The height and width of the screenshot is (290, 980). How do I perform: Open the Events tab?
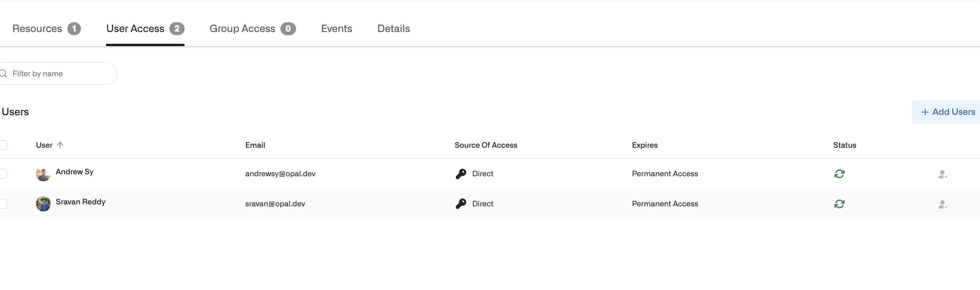(336, 29)
